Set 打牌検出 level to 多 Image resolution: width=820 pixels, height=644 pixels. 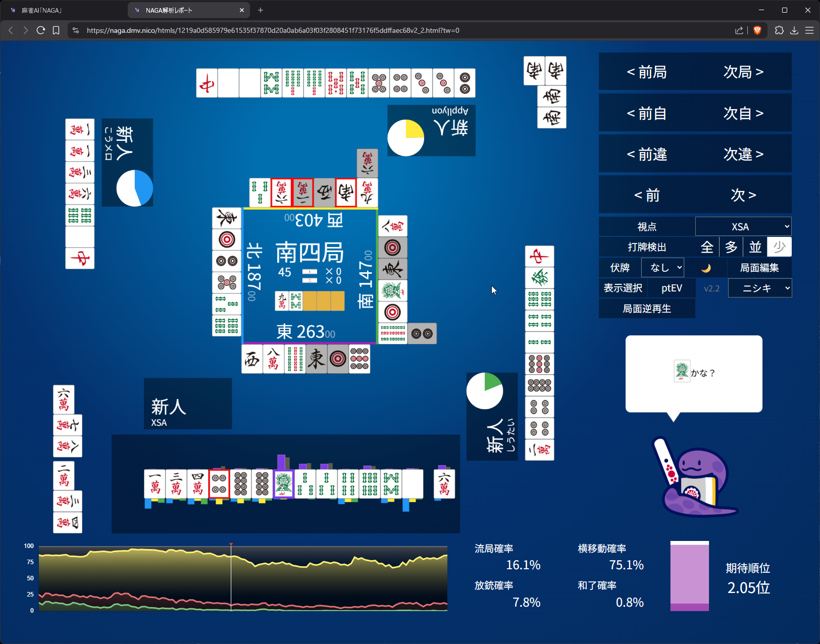pyautogui.click(x=731, y=247)
